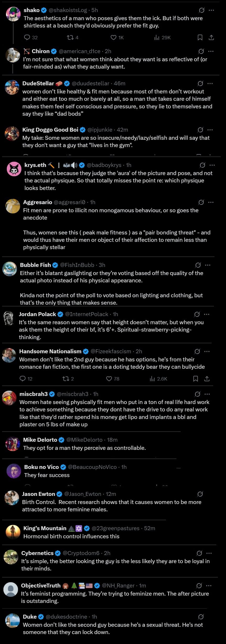This screenshot has width=226, height=644.
Task: Bookmark shako's tweet
Action: (x=200, y=37)
